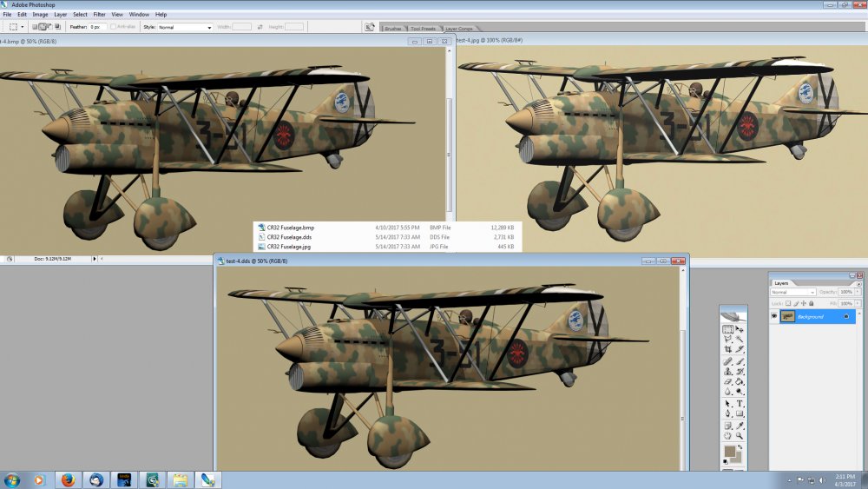Screen dimensions: 868x489
Task: Hide the Background layer eye icon
Action: (774, 315)
